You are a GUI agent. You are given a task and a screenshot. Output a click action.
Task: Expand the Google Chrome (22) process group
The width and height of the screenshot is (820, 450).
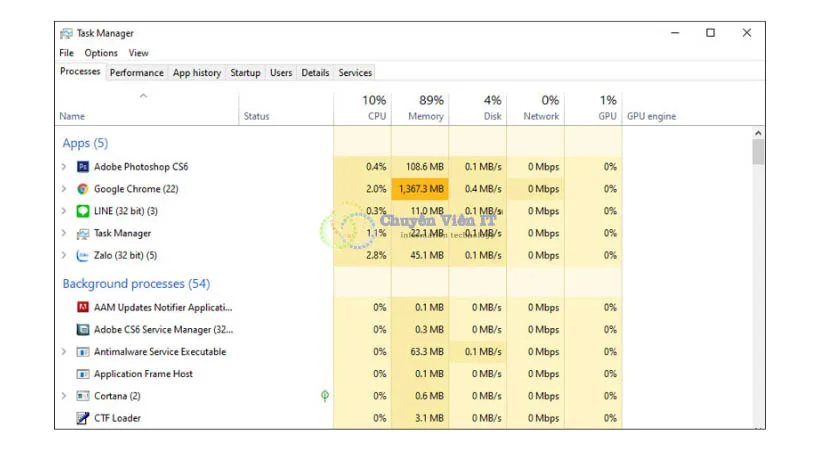point(64,189)
